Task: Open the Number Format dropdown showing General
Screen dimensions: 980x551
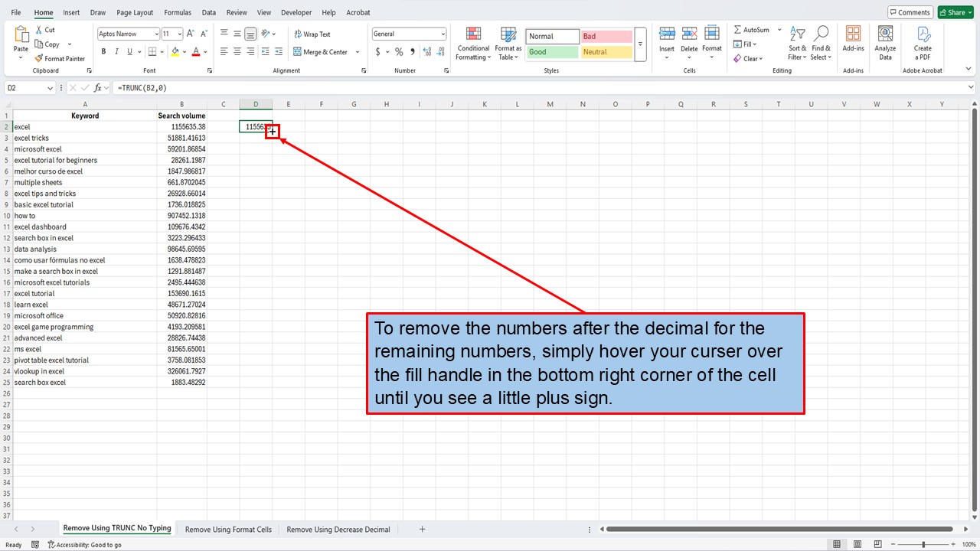Action: click(x=409, y=33)
